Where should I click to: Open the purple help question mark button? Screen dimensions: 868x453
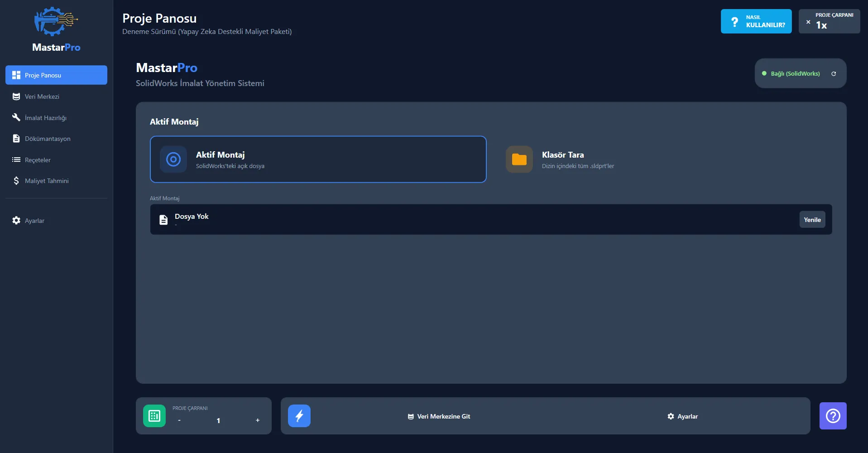pos(833,416)
